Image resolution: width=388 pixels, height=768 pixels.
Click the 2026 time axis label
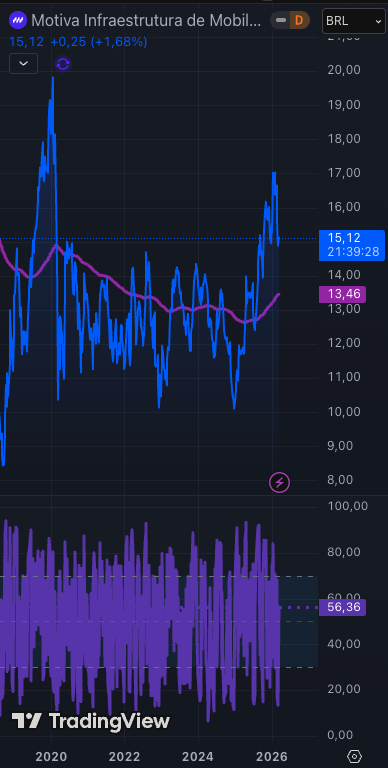tap(272, 757)
